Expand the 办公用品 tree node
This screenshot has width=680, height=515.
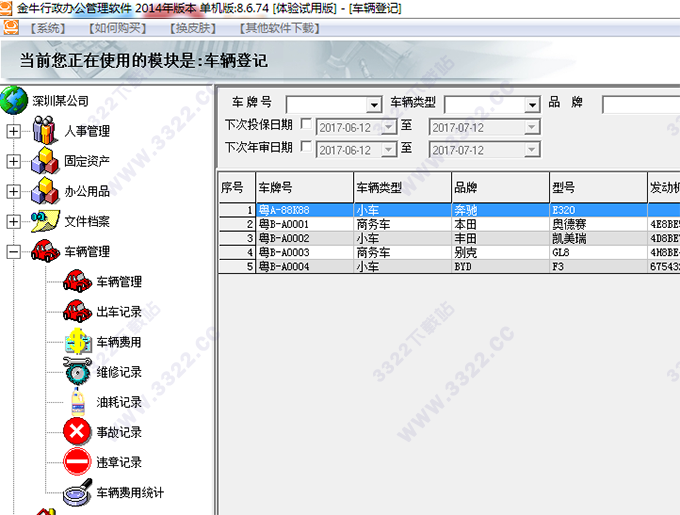13,191
